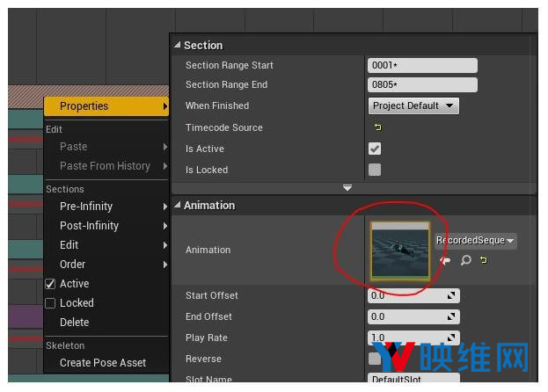Open Paste submenu arrow
The width and height of the screenshot is (548, 392).
point(165,147)
